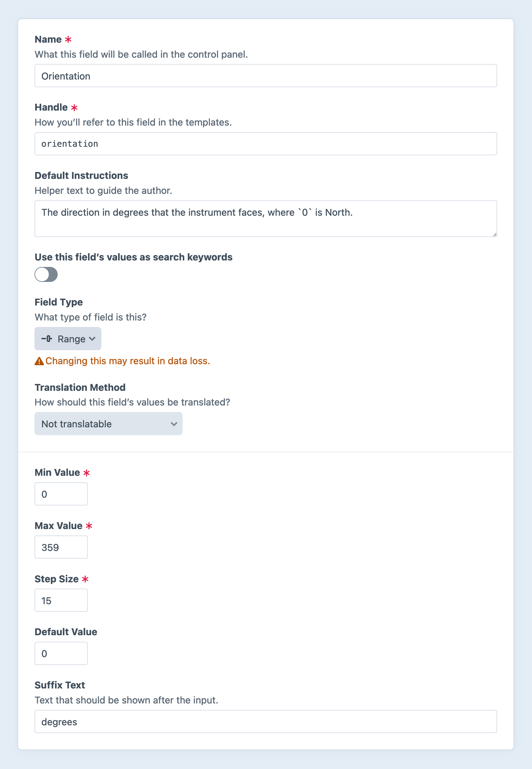Click the chevron on the Field Type selector
The height and width of the screenshot is (769, 532).
coord(92,339)
